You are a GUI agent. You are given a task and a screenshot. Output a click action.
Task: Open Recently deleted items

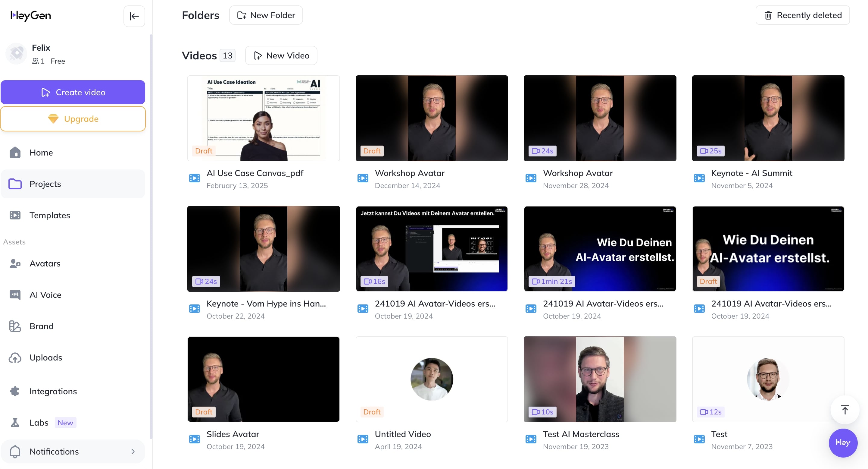click(802, 15)
